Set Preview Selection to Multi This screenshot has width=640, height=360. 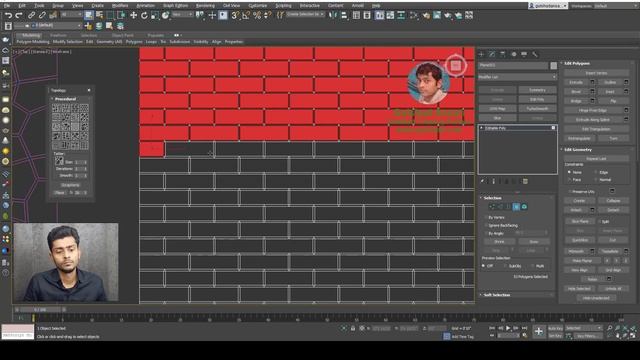pyautogui.click(x=532, y=266)
